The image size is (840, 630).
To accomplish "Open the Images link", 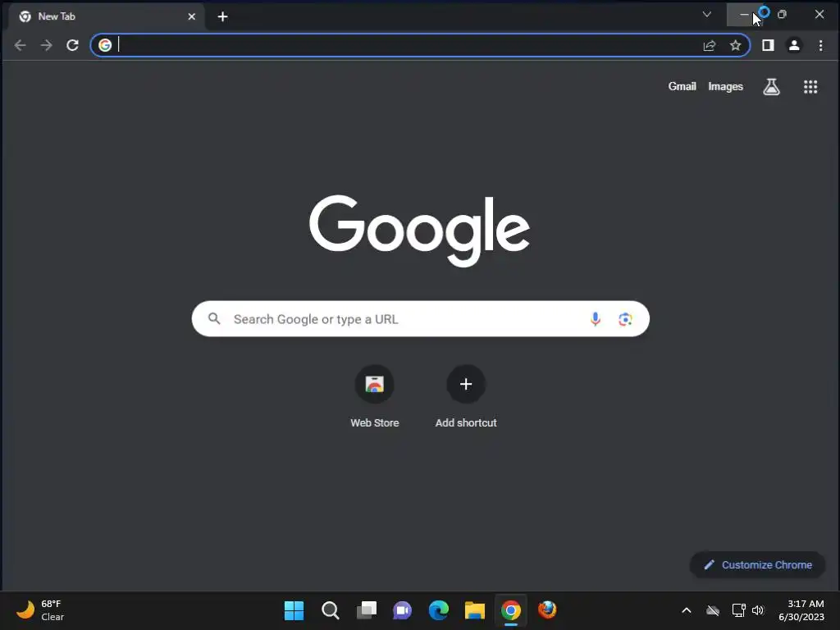I will coord(725,87).
